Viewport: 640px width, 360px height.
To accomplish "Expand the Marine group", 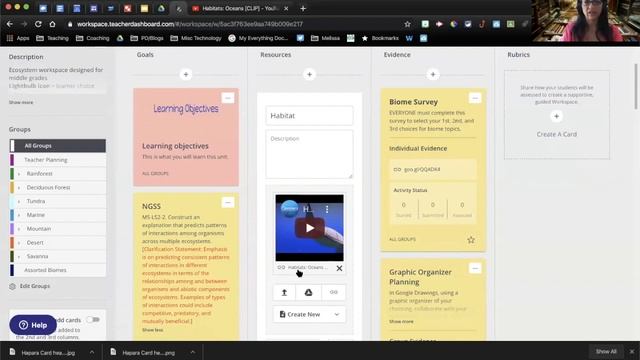I will click(x=18, y=215).
